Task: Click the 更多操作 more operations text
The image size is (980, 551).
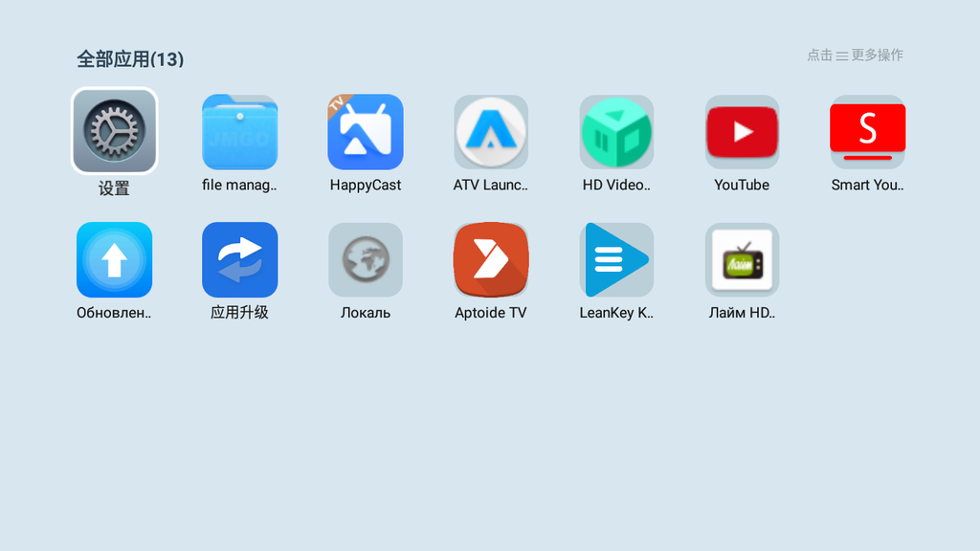Action: (877, 55)
